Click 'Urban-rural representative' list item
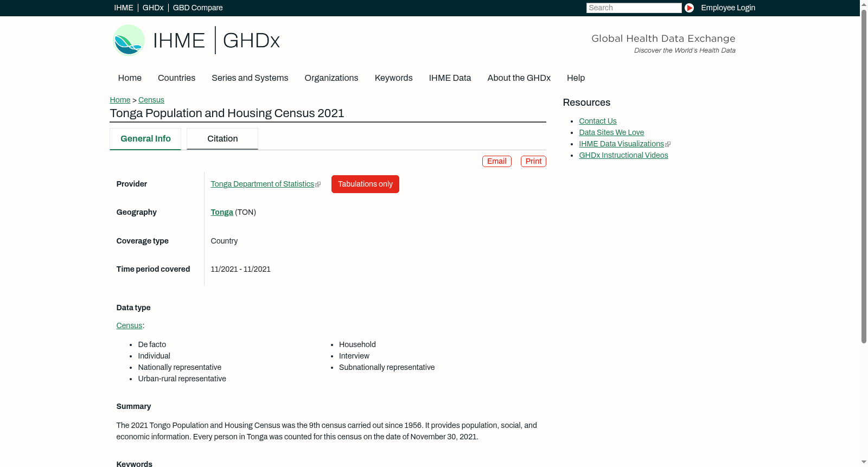 tap(182, 379)
